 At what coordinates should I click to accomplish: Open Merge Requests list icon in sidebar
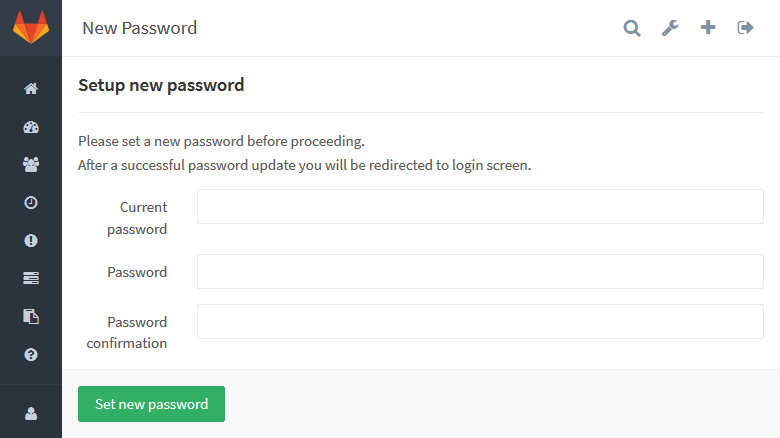pyautogui.click(x=31, y=279)
